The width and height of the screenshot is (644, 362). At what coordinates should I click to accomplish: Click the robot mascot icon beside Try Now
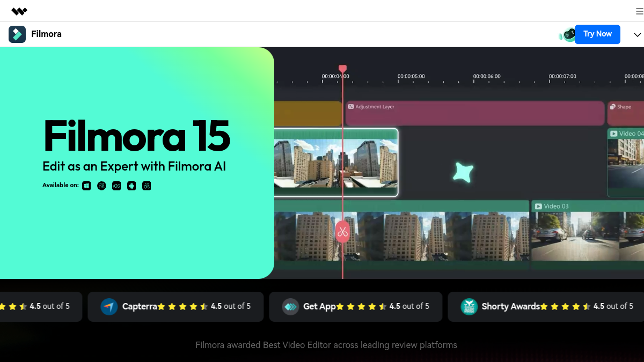(568, 35)
